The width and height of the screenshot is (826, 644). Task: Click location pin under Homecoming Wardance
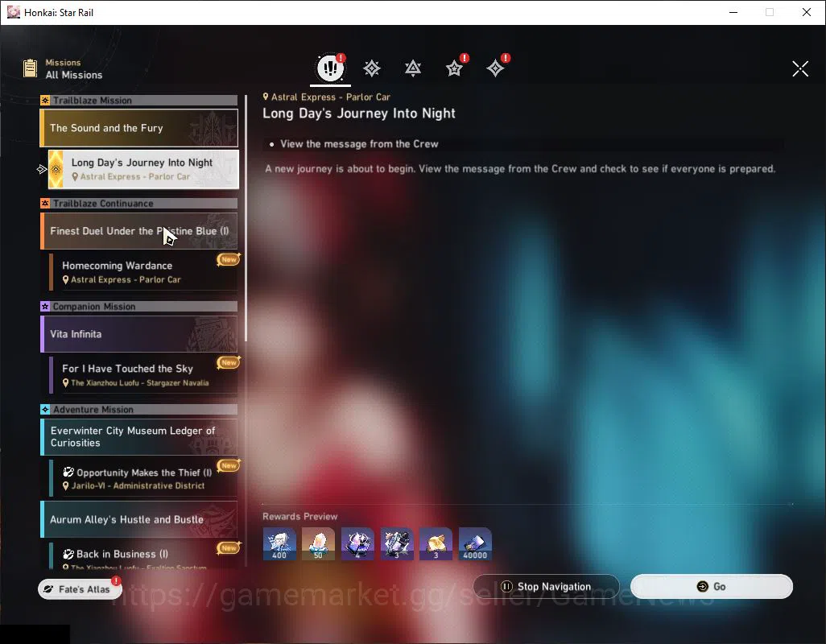click(65, 280)
